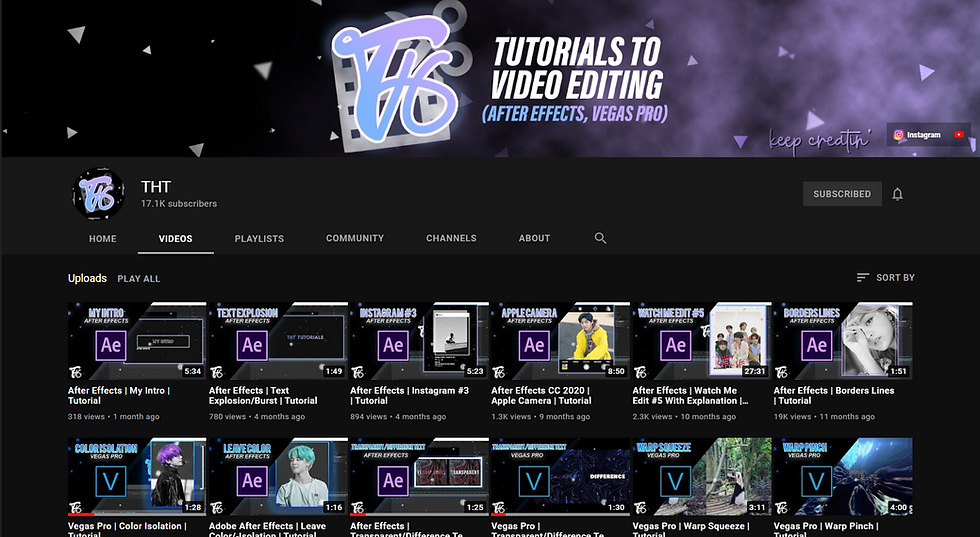Click the THT channel avatar
The height and width of the screenshot is (537, 980).
pos(98,194)
